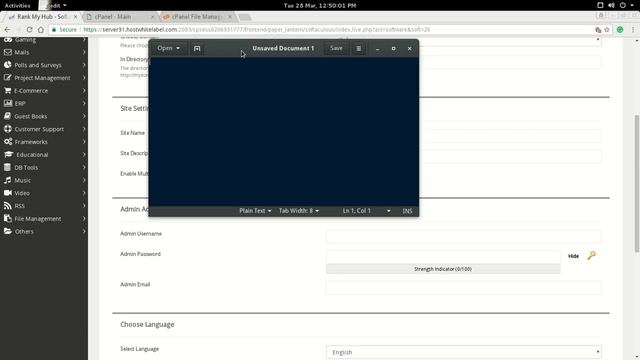Select the Guest Books icon

coord(7,116)
